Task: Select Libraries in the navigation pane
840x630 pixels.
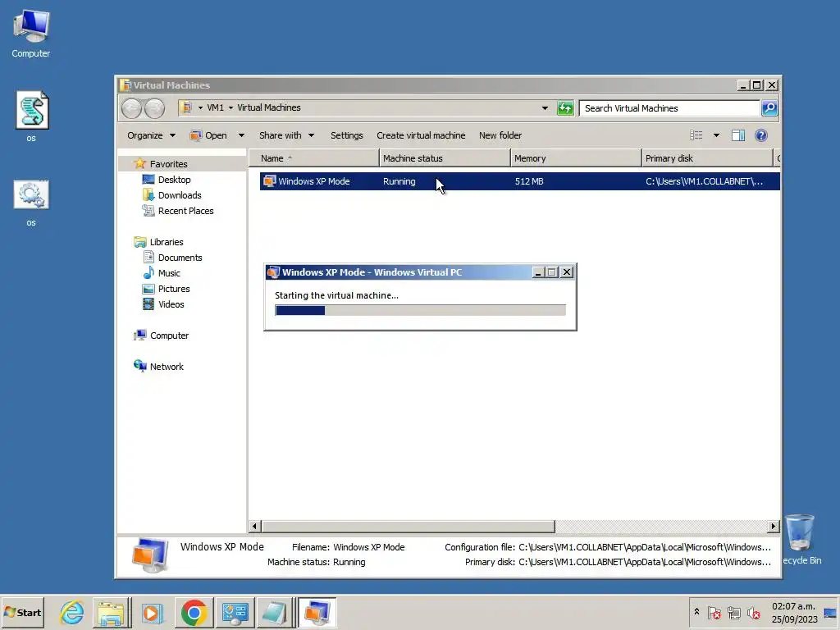Action: point(166,242)
